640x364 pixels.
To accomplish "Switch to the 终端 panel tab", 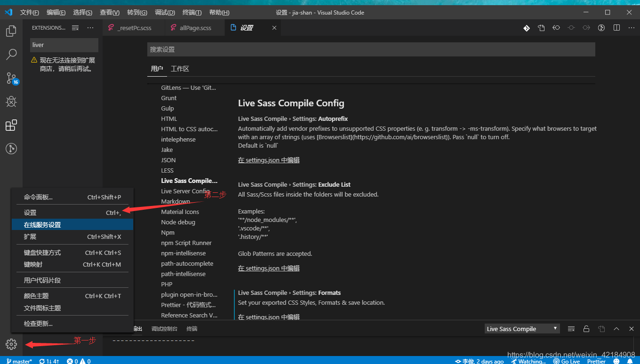I will tap(192, 329).
